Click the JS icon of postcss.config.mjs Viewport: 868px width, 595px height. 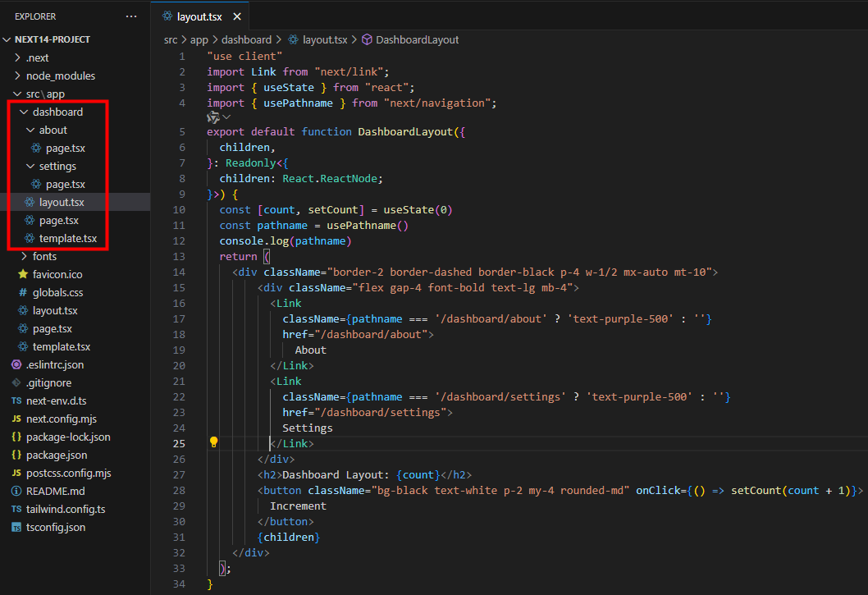click(x=16, y=473)
